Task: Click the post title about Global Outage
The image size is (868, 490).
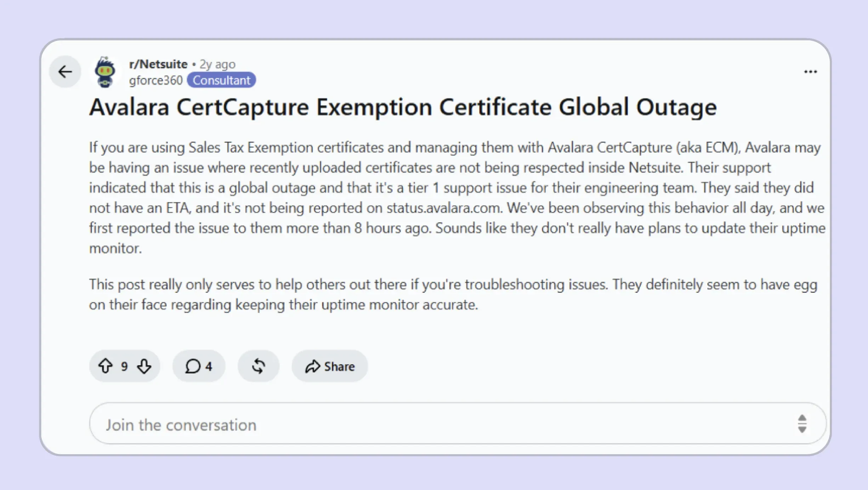Action: coord(403,107)
